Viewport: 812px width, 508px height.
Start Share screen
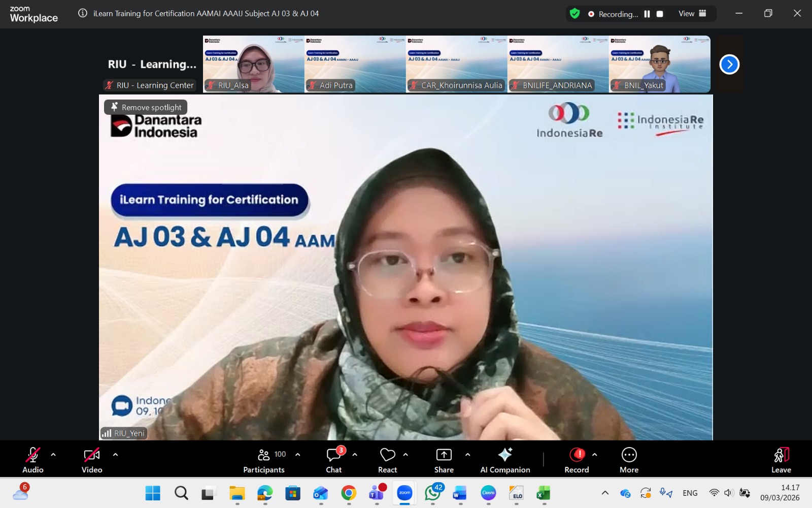tap(444, 460)
